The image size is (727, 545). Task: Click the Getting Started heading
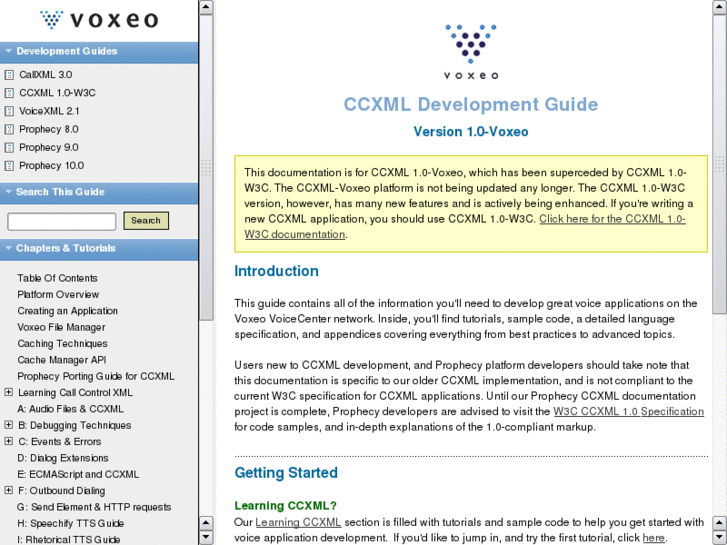pyautogui.click(x=286, y=473)
